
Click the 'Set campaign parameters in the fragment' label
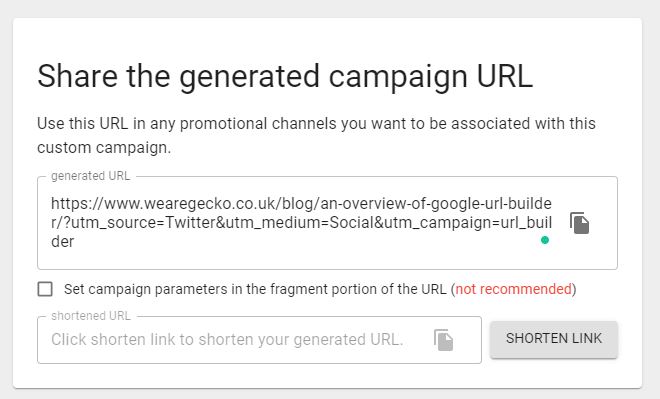click(x=255, y=289)
